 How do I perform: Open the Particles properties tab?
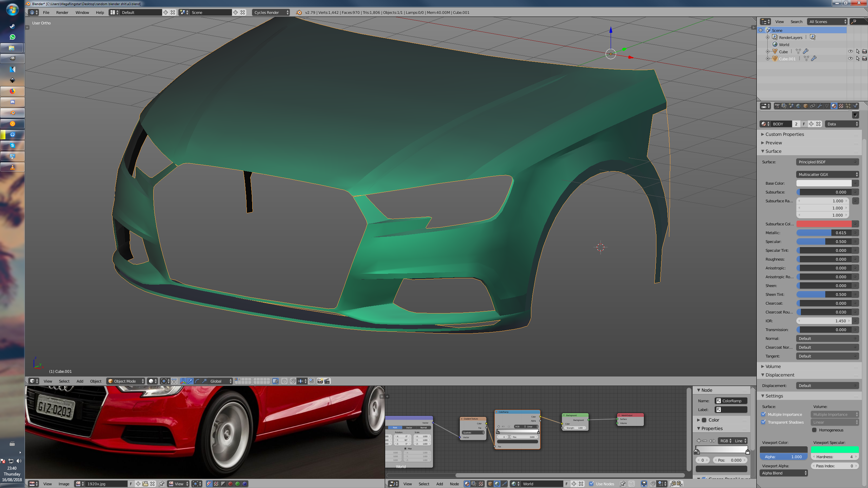pyautogui.click(x=848, y=106)
